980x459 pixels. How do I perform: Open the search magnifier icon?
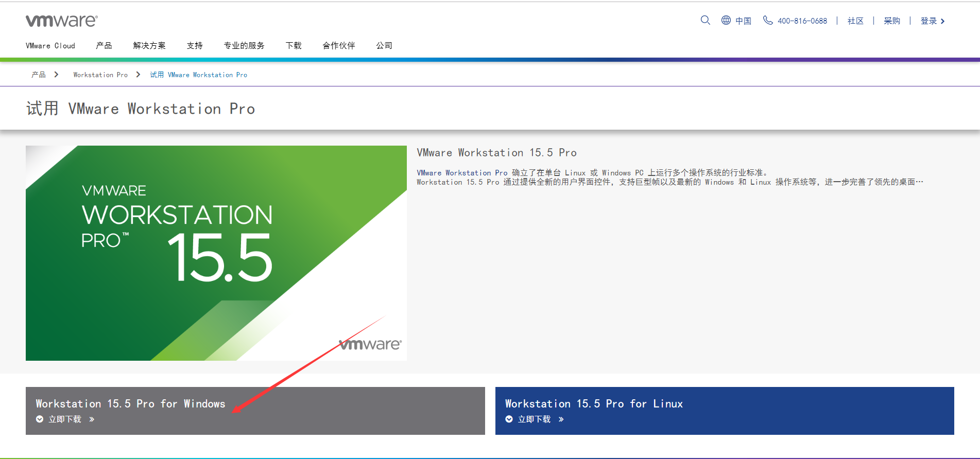pyautogui.click(x=706, y=20)
